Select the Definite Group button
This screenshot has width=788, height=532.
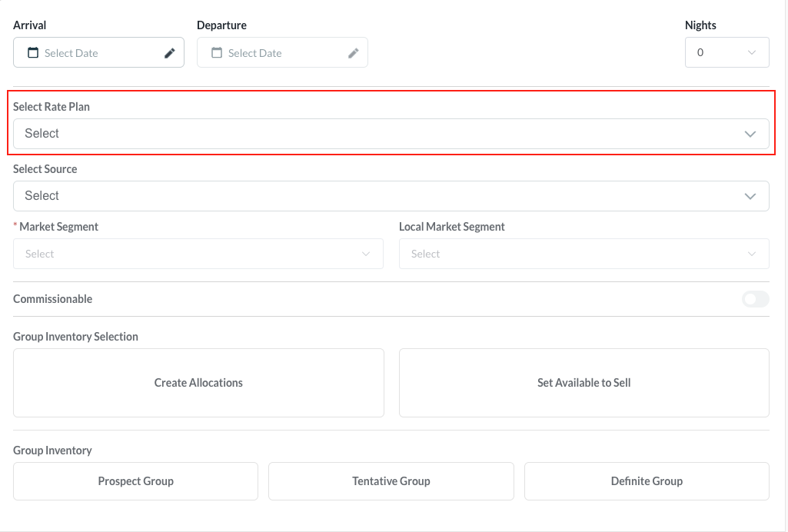click(x=647, y=481)
